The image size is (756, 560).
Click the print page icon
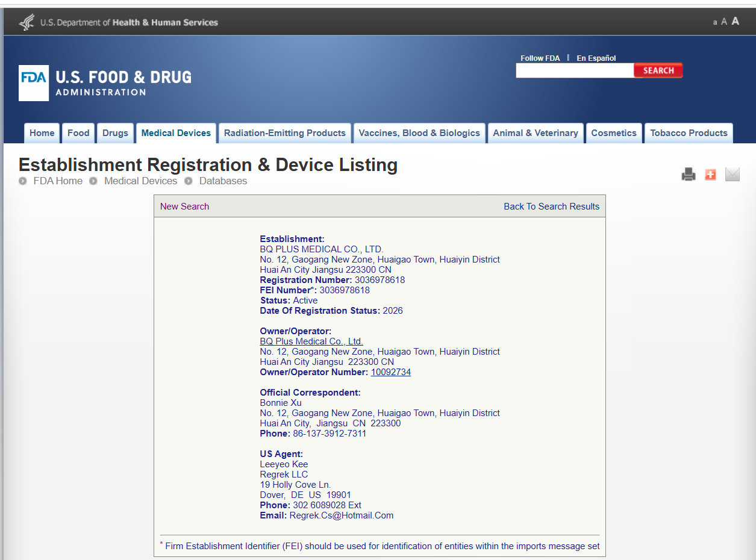(x=689, y=175)
